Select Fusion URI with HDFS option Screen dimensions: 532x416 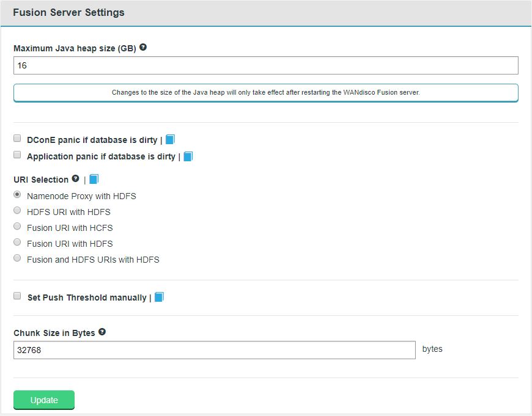17,242
